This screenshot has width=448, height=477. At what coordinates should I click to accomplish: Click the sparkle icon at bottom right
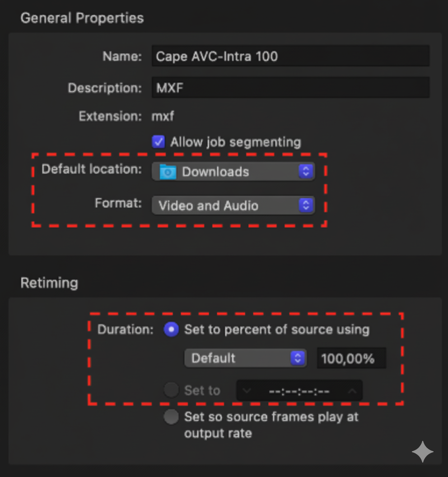tap(423, 452)
